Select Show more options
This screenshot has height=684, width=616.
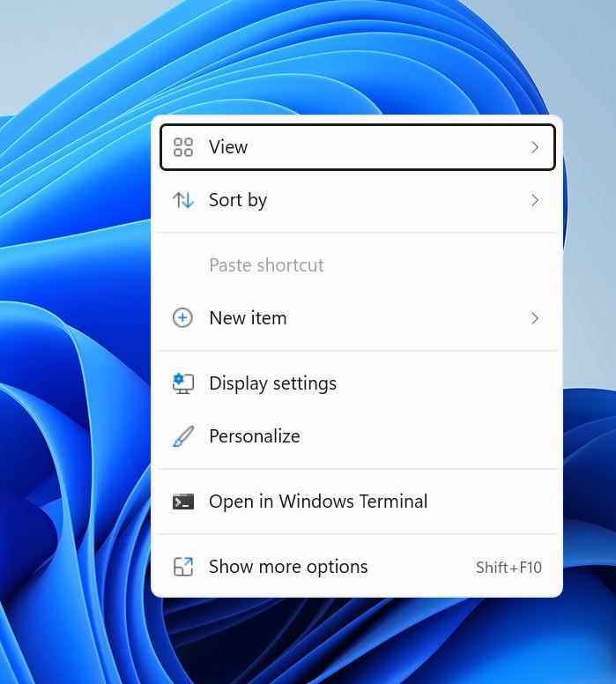point(357,567)
